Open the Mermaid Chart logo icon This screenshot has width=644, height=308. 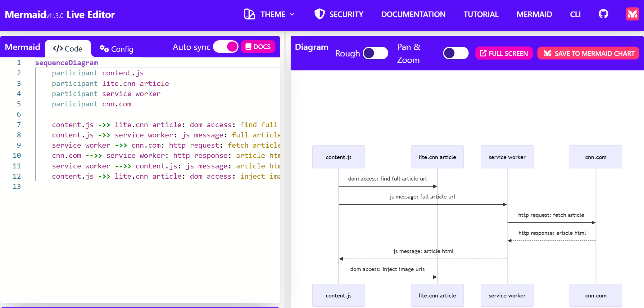click(632, 14)
